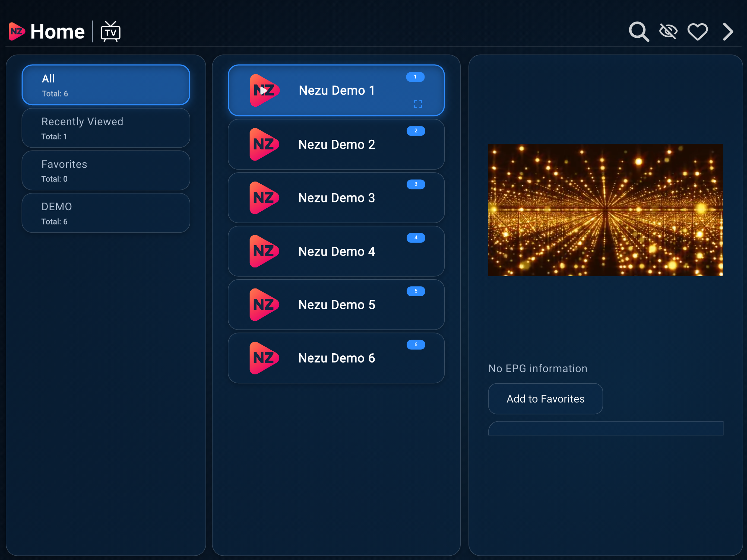The width and height of the screenshot is (747, 560).
Task: Click the number 6 channel badge
Action: (416, 345)
